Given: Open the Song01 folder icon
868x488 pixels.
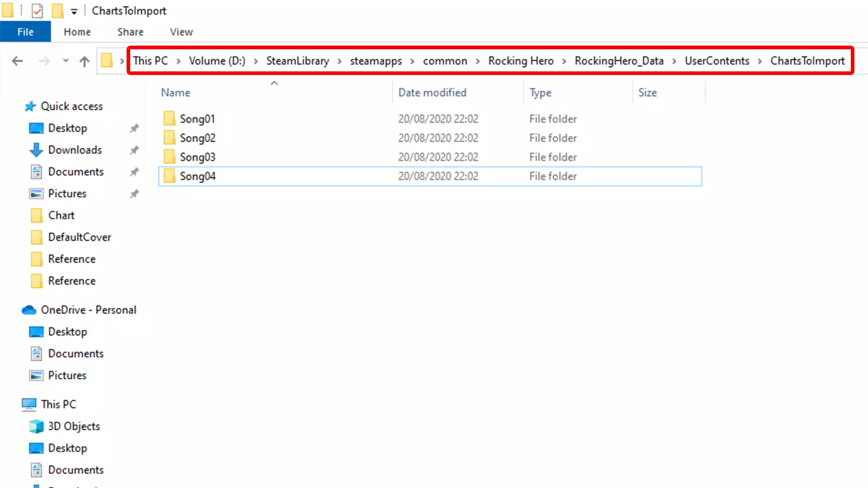Looking at the screenshot, I should coord(170,119).
